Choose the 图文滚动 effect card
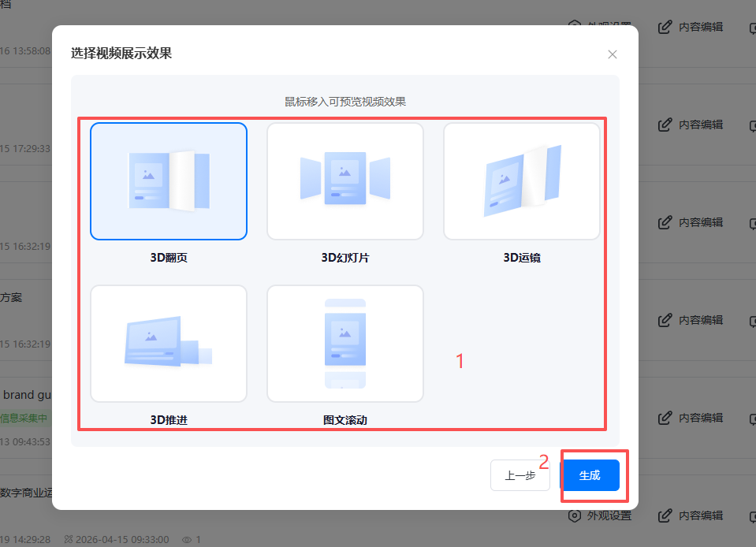 (x=345, y=344)
